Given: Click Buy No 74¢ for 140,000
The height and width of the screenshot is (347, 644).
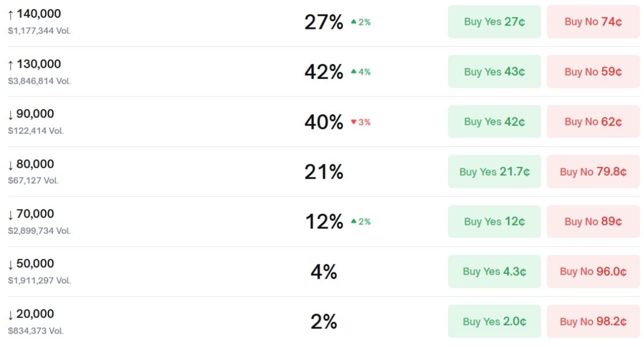Looking at the screenshot, I should tap(593, 22).
